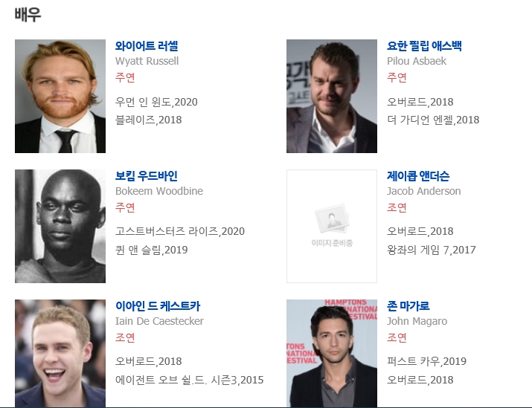This screenshot has height=408, width=532.
Task: Open Iain De Caestecker's photo
Action: click(60, 353)
